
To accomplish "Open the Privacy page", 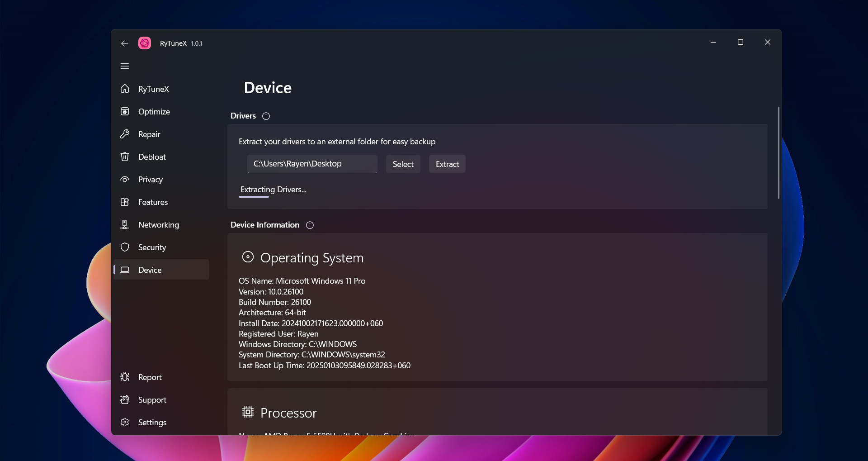I will coord(151,180).
